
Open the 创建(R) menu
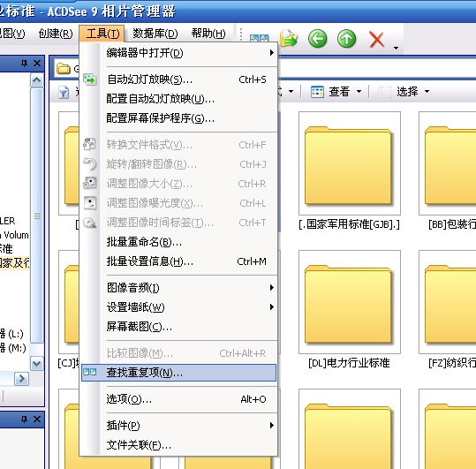coord(56,34)
